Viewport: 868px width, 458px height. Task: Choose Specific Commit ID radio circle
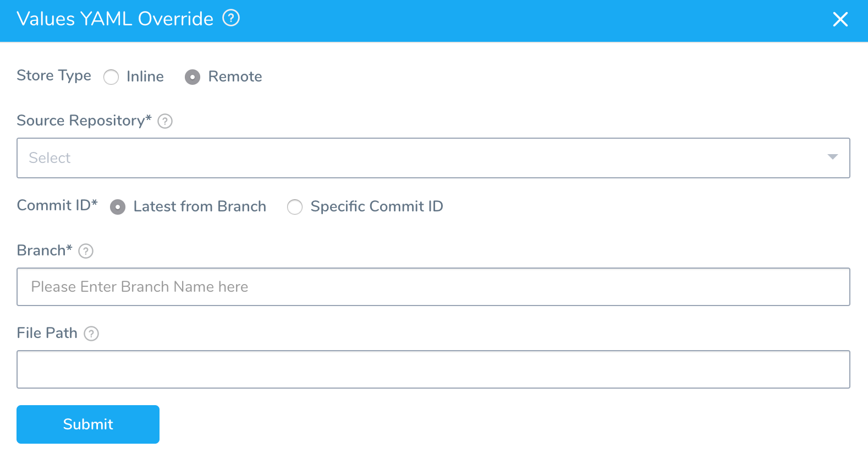[x=295, y=207]
